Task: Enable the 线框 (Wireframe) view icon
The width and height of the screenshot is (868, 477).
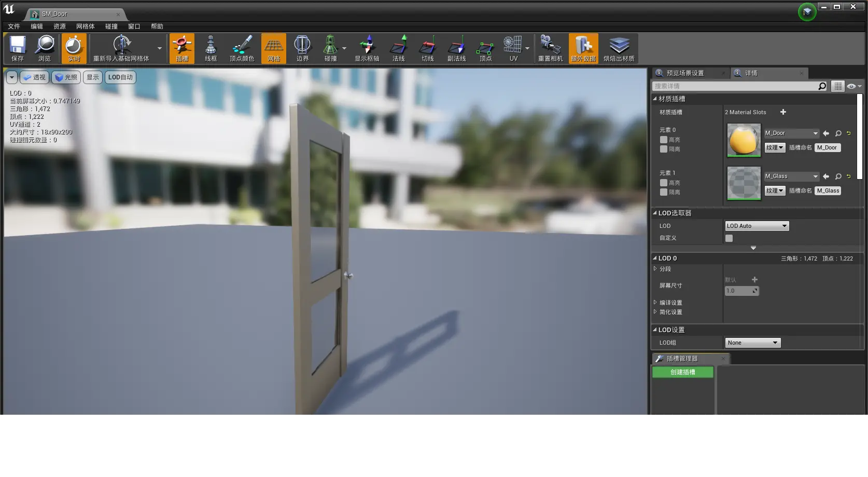Action: click(211, 49)
